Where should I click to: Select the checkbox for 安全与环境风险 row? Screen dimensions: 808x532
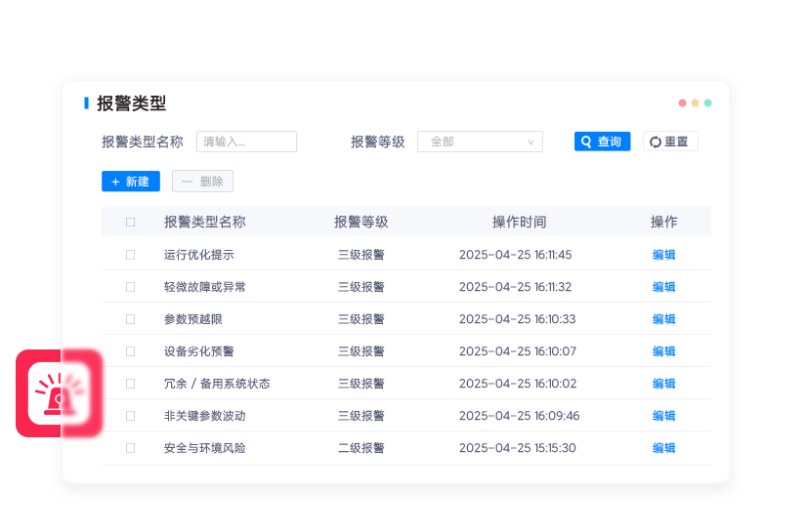point(130,448)
